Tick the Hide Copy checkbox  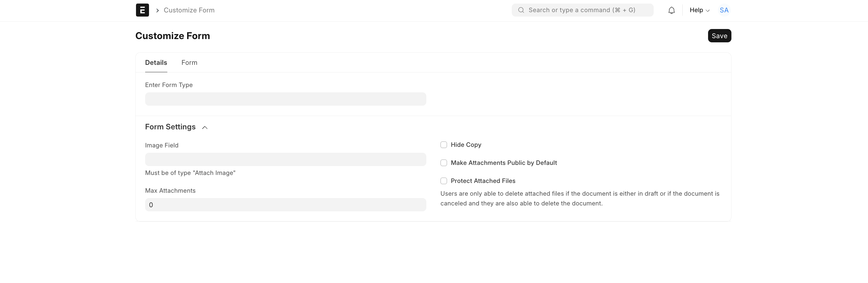pos(443,145)
